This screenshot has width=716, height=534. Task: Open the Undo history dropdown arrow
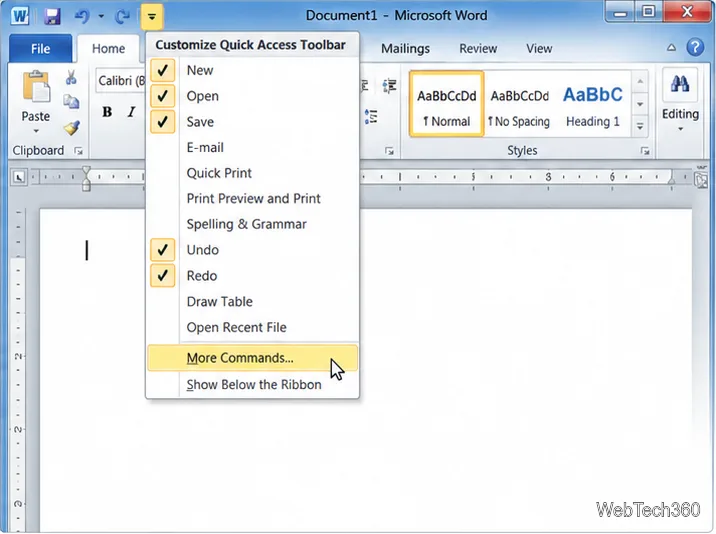coord(101,17)
